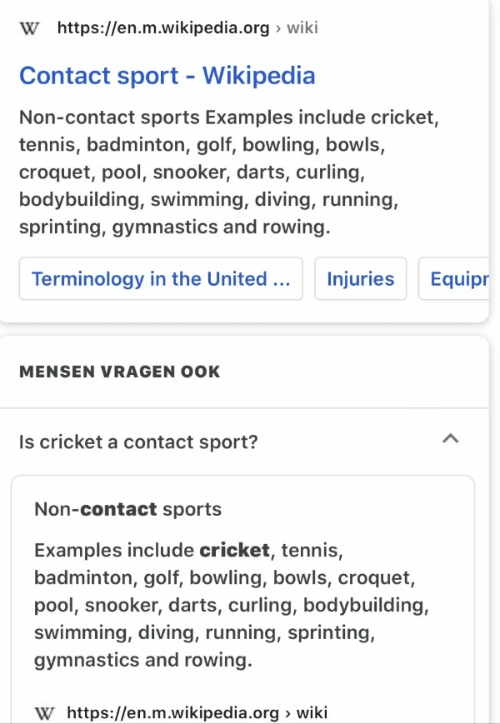
Task: Click the wiki breadcrumb below the answer
Action: pos(312,712)
